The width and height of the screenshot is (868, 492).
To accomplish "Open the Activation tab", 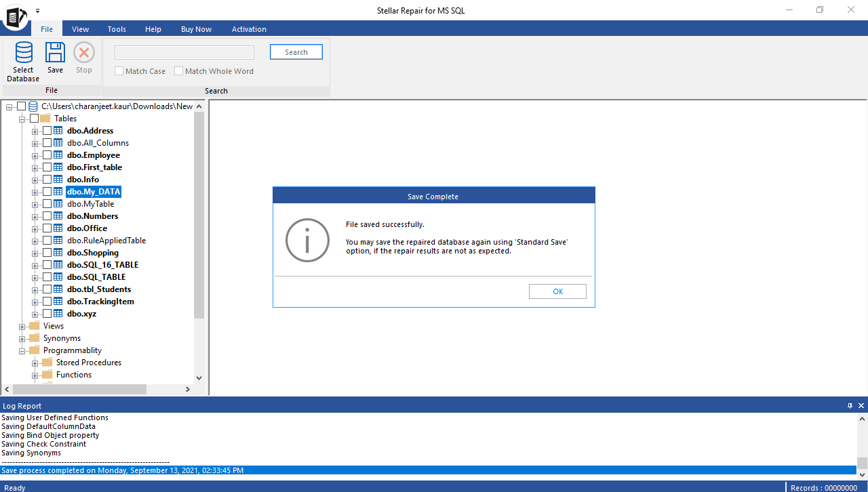I will click(249, 29).
